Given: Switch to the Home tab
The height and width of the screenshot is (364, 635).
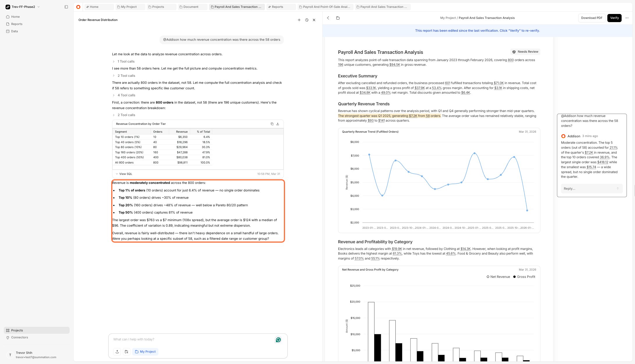Looking at the screenshot, I should 98,7.
